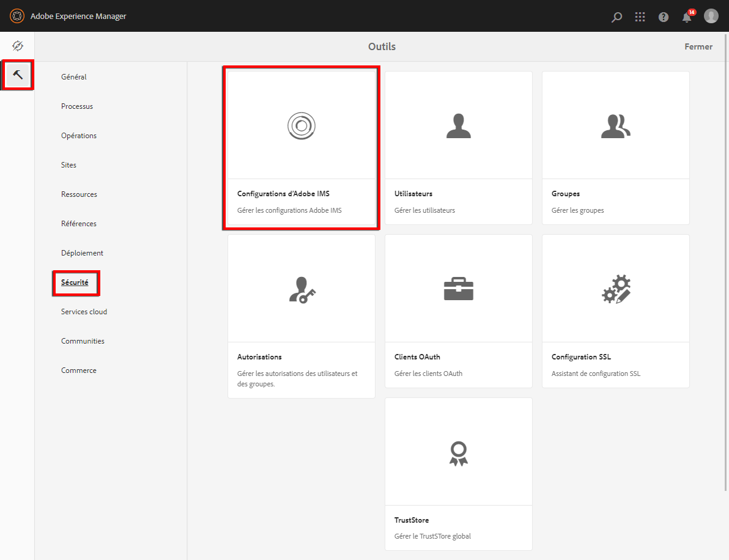Click 'Assistant de configuration SSL' description

pos(596,373)
